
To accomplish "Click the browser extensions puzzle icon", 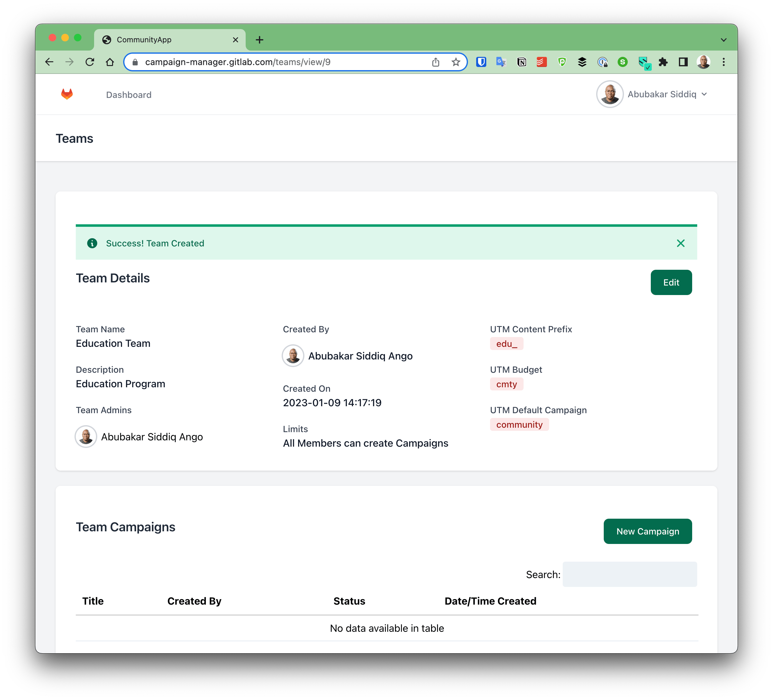I will [x=663, y=62].
